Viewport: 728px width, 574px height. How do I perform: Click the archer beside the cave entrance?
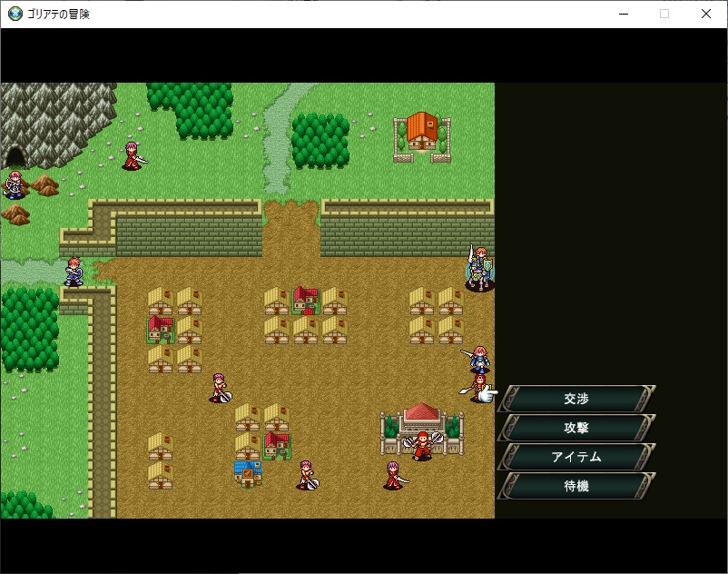(14, 185)
